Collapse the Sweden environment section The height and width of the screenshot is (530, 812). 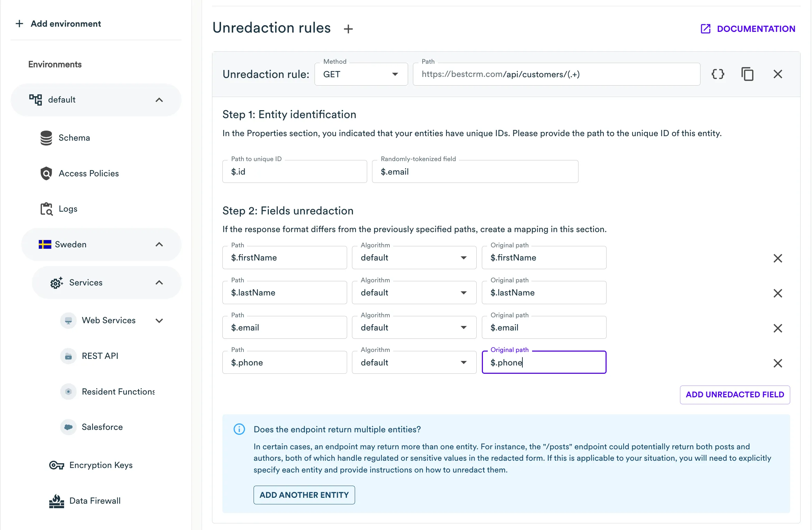(159, 245)
